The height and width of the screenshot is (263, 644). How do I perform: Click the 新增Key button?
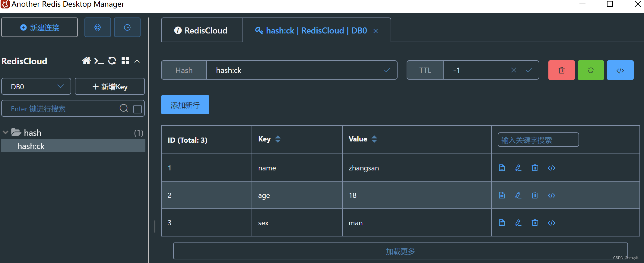tap(110, 87)
